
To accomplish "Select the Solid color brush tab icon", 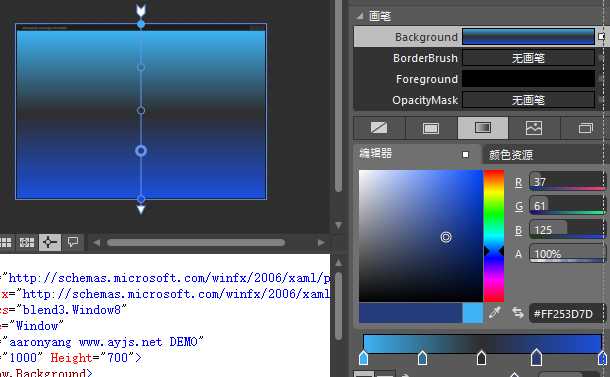I will pos(431,128).
